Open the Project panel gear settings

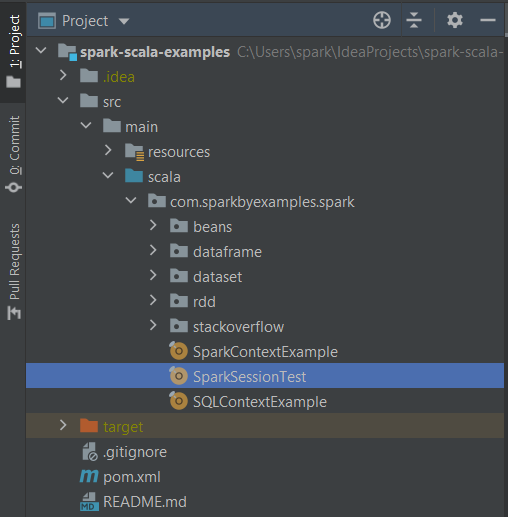(455, 20)
